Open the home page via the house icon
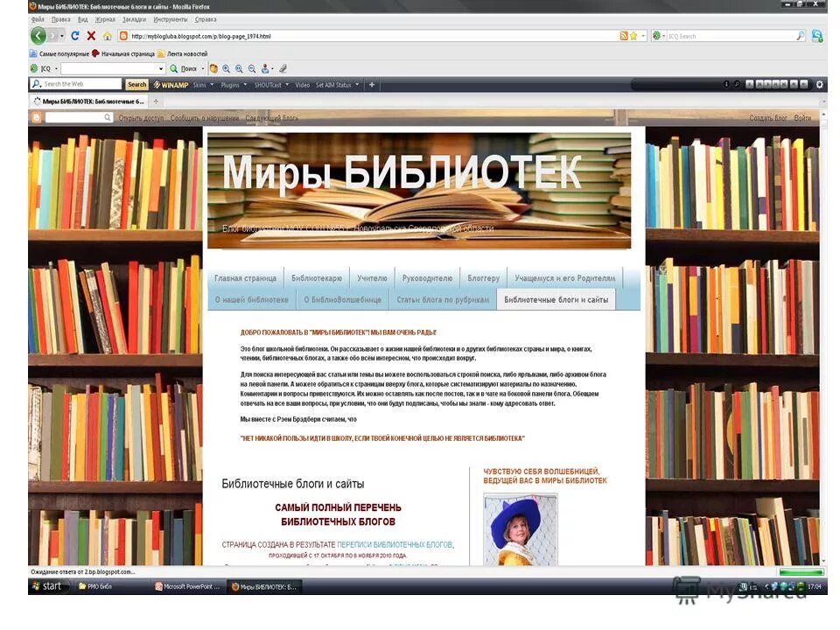This screenshot has width=840, height=630. 106,37
